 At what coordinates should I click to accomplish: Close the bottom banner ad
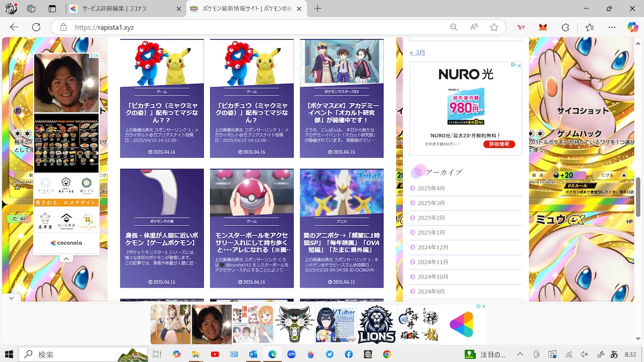coord(484,306)
